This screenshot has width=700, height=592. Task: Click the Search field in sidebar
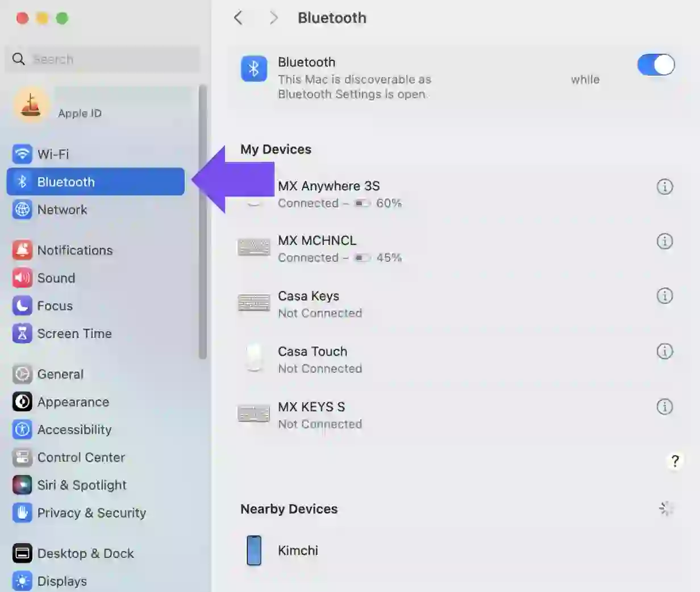click(x=103, y=59)
